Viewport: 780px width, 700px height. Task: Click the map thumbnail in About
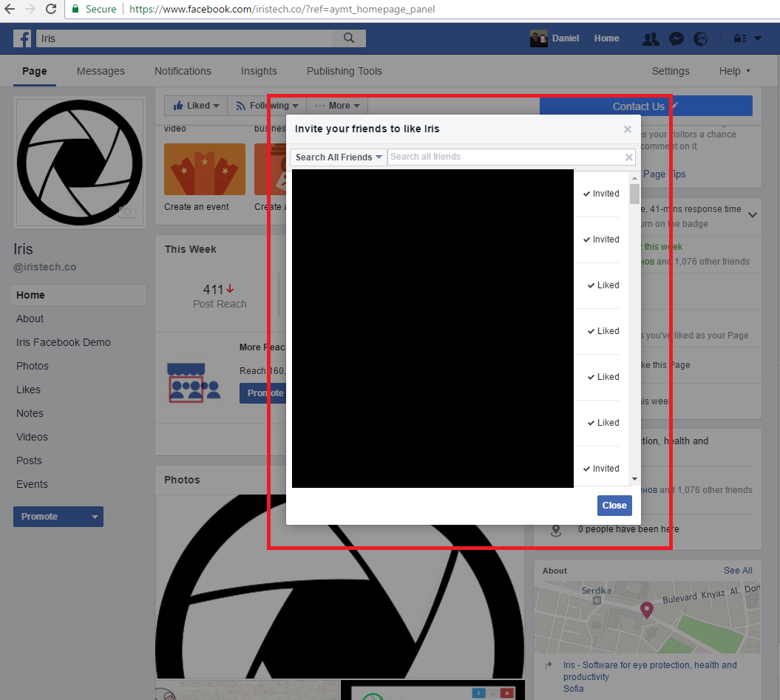647,617
